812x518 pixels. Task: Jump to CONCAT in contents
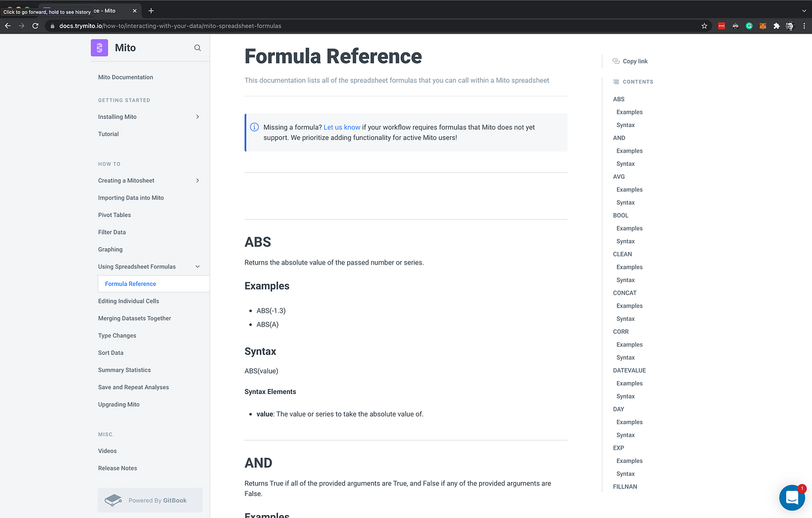click(x=625, y=293)
